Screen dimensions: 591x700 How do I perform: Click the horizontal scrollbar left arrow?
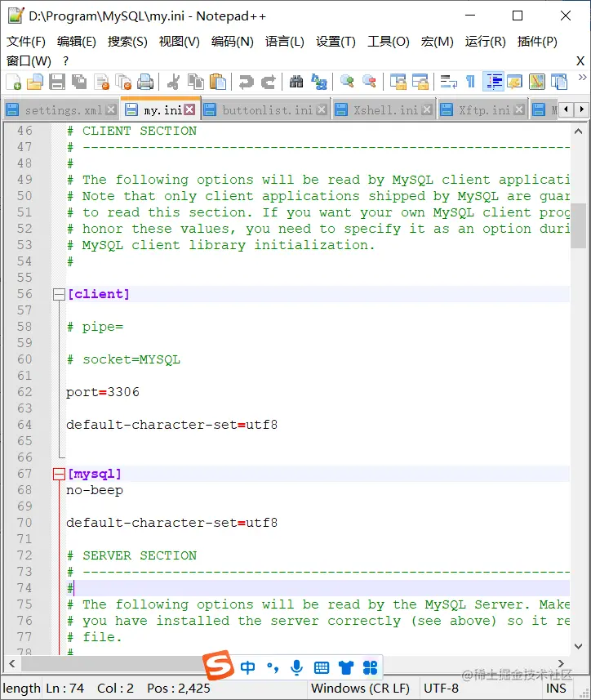12,664
